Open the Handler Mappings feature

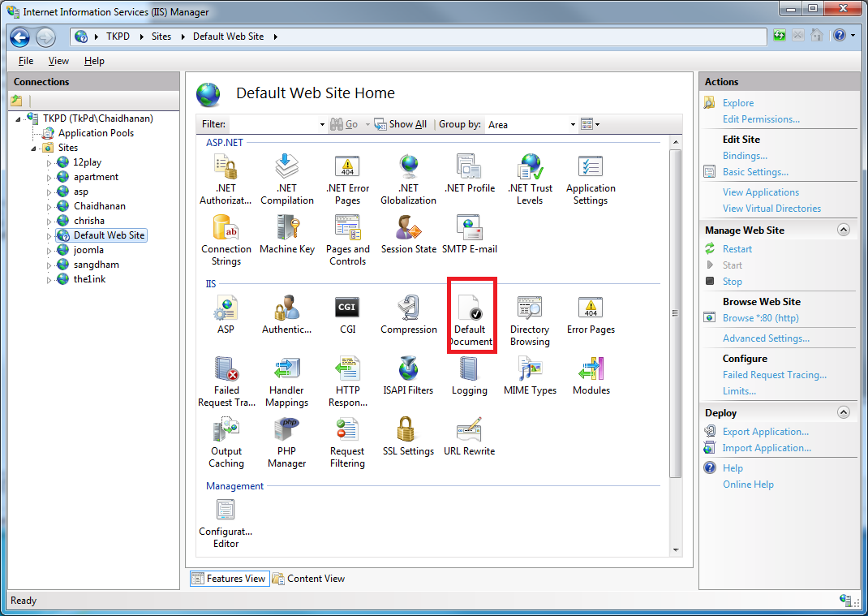pos(286,373)
